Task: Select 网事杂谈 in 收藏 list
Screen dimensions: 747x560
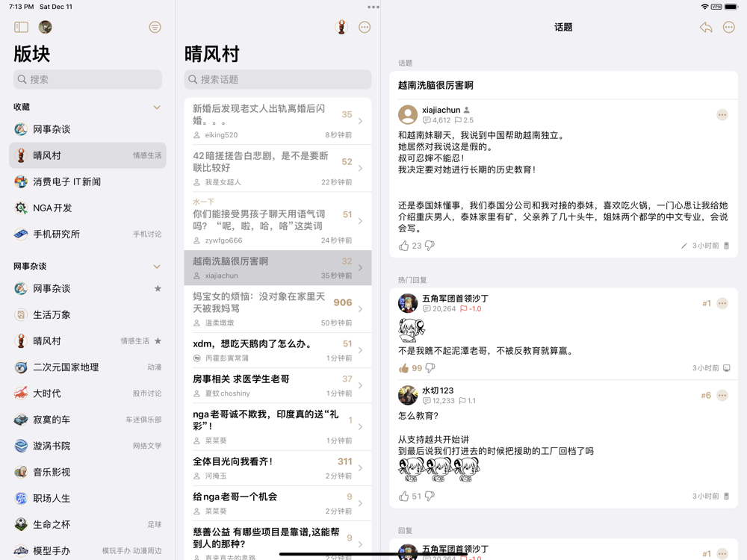Action: [x=87, y=129]
